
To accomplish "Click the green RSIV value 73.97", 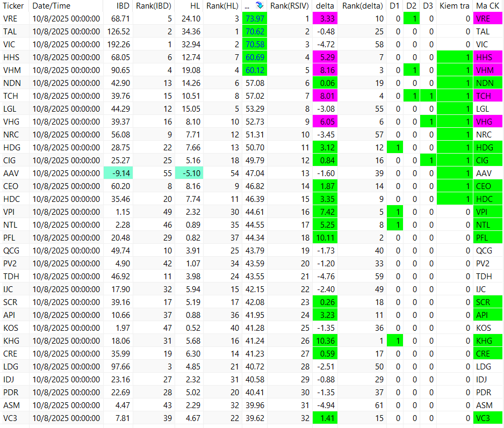I will [255, 19].
